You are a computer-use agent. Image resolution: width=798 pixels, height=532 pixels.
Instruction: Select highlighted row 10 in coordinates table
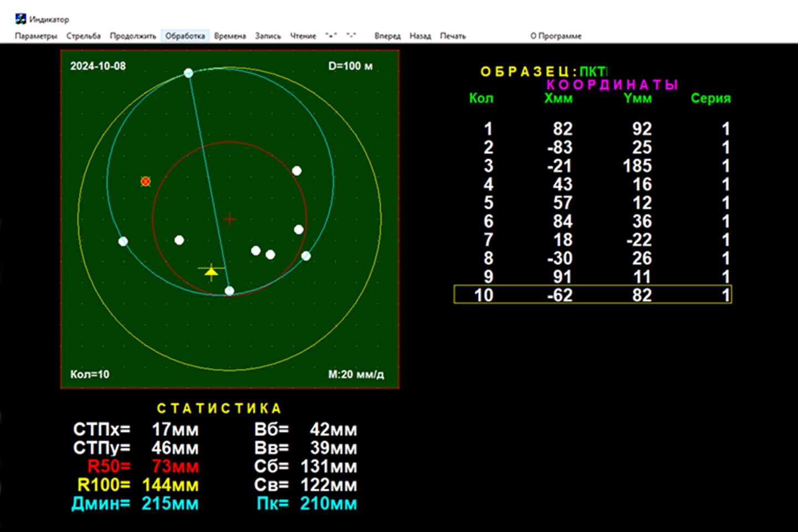coord(592,294)
